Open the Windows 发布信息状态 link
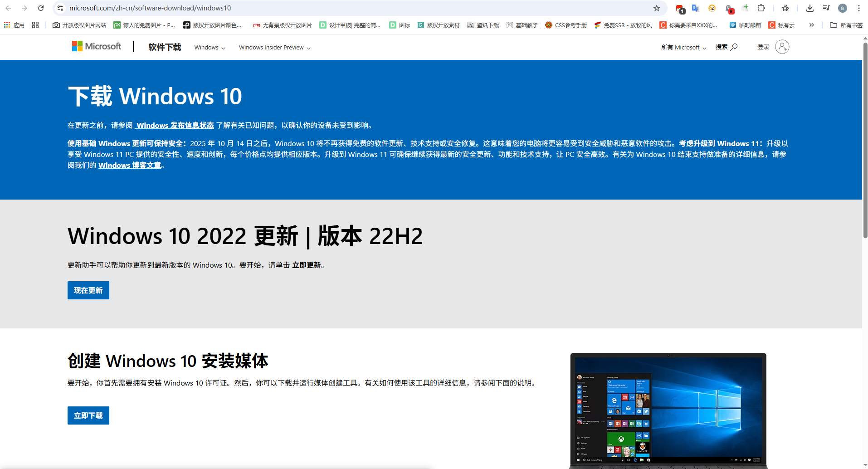This screenshot has width=868, height=469. tap(175, 126)
